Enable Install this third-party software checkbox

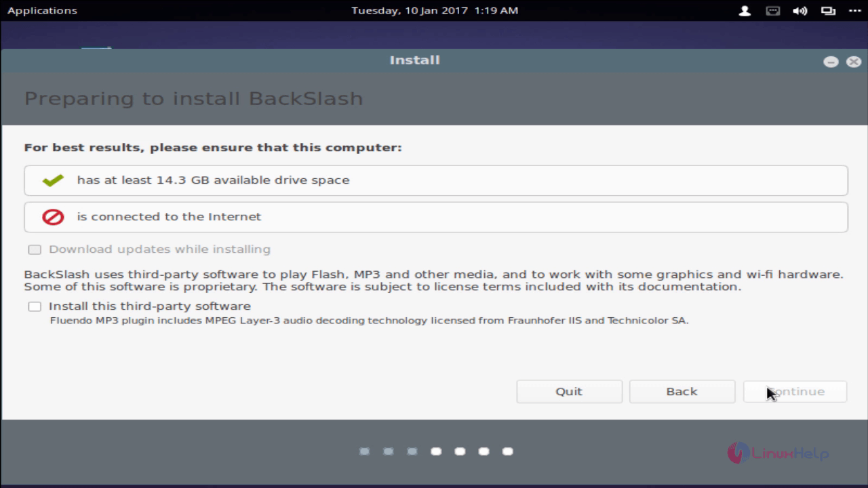tap(35, 306)
